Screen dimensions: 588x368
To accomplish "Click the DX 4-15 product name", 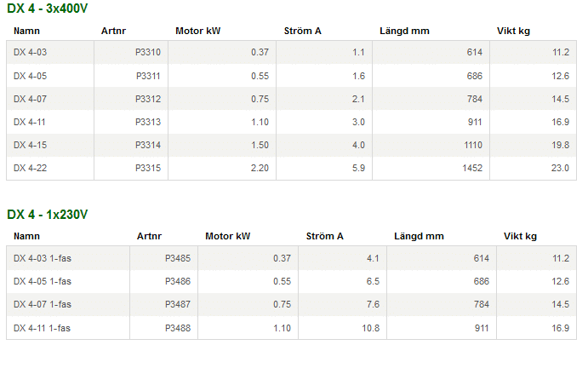I will pos(31,145).
